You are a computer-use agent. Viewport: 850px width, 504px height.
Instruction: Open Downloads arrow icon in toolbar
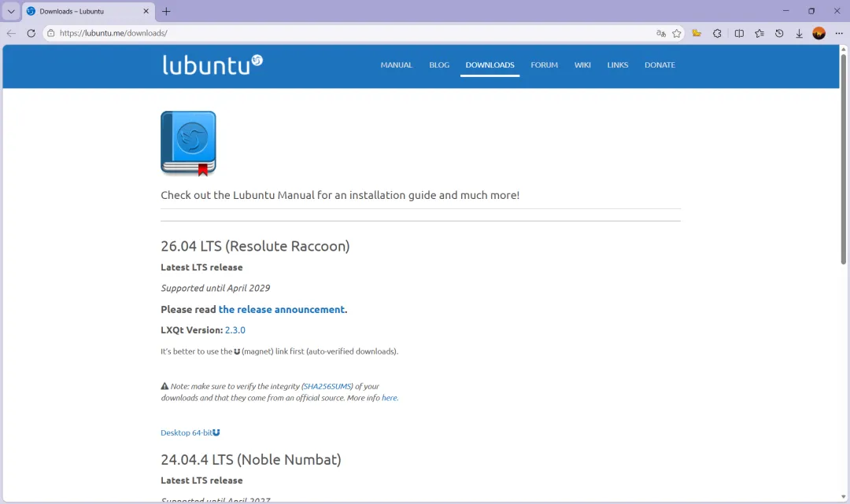(799, 34)
